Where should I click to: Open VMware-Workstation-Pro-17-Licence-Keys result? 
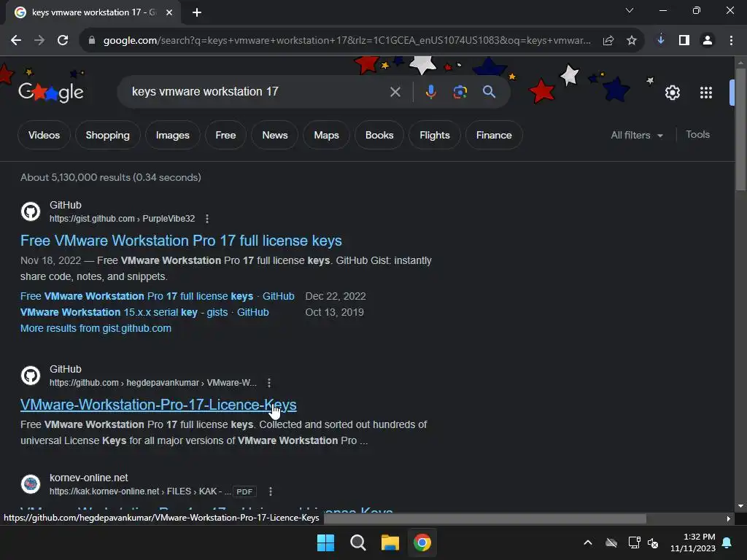(158, 405)
